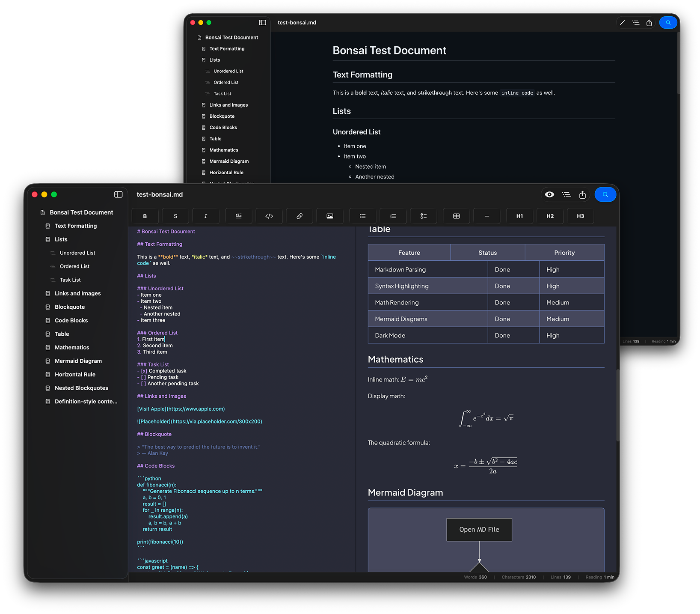The height and width of the screenshot is (614, 700).
Task: Insert a numbered list from the toolbar
Action: click(x=393, y=216)
